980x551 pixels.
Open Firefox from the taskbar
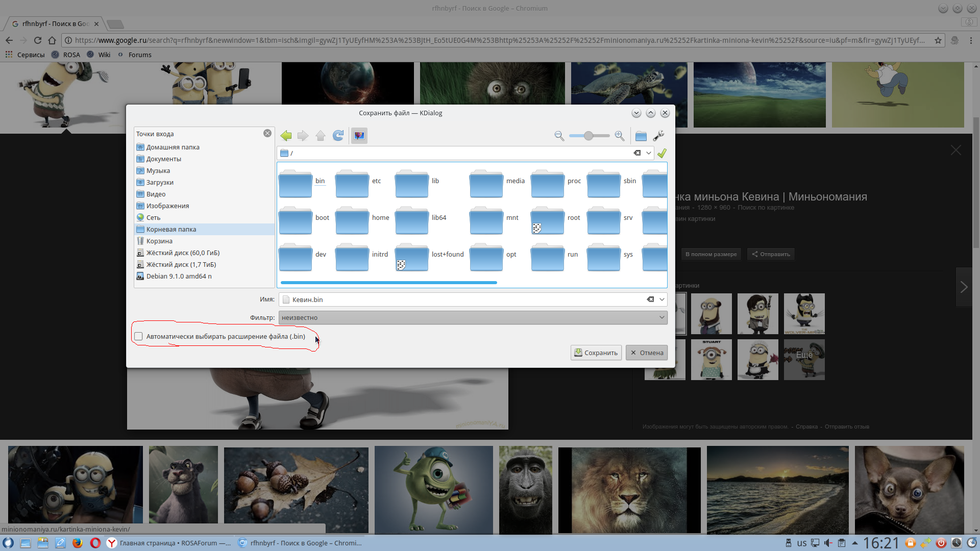click(x=77, y=543)
